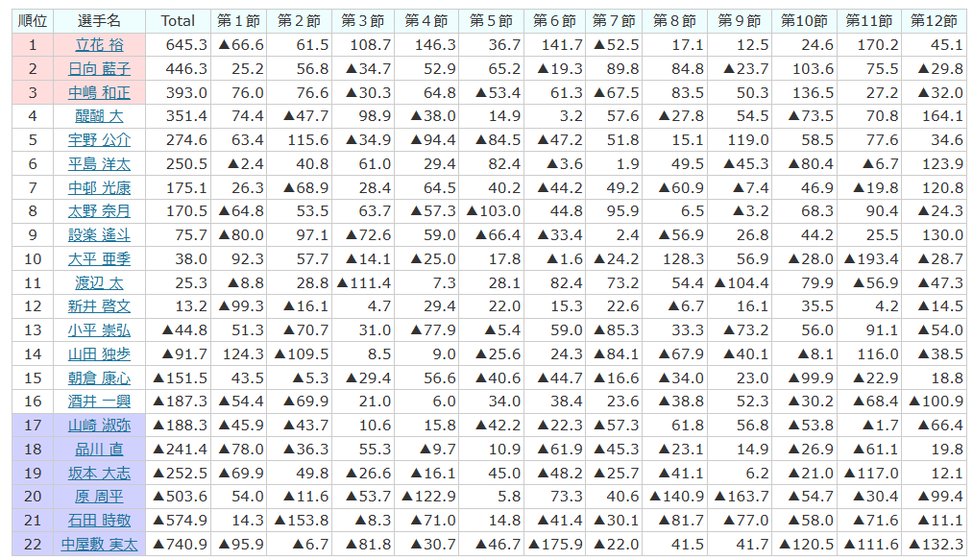This screenshot has width=973, height=560.
Task: Open the 山田 独歩 link
Action: pyautogui.click(x=99, y=354)
